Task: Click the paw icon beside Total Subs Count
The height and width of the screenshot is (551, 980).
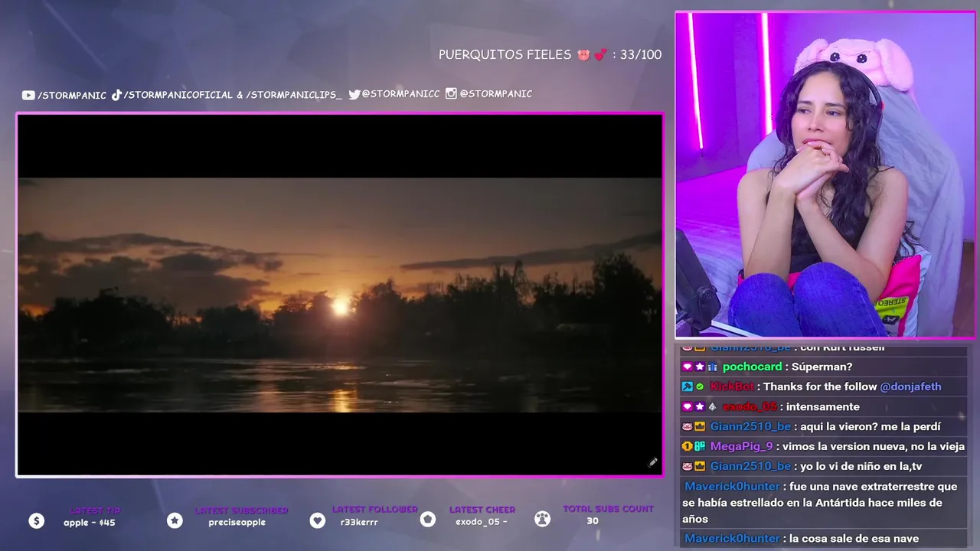Action: 542,520
